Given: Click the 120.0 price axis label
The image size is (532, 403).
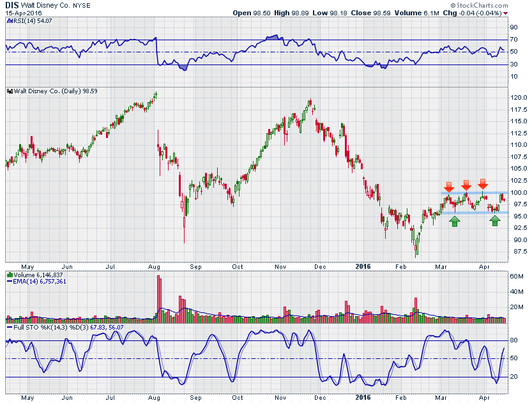Looking at the screenshot, I should tap(519, 98).
